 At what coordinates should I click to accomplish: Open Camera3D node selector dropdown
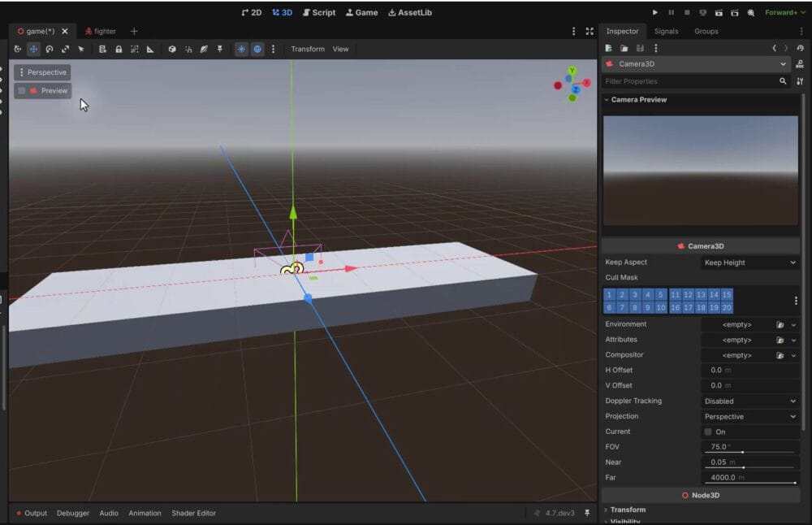[697, 64]
